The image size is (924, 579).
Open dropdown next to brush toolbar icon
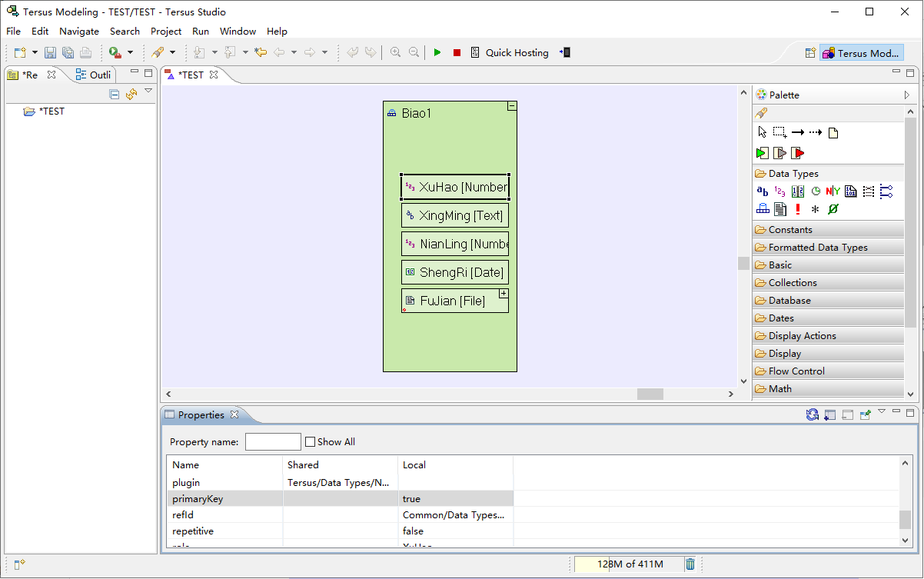click(172, 52)
